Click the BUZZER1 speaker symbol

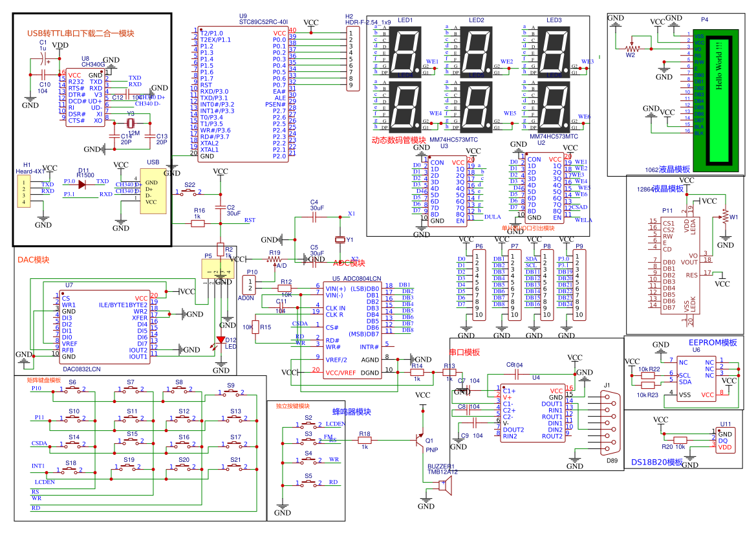point(446,485)
